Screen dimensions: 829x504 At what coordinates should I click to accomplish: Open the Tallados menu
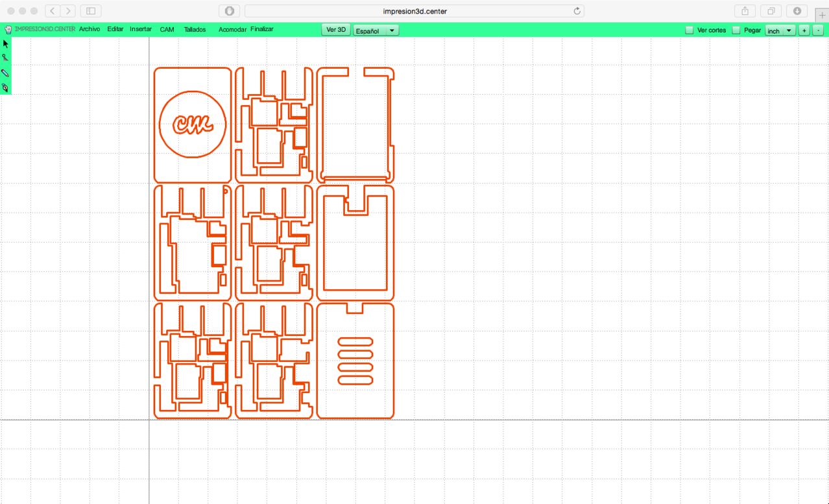pyautogui.click(x=195, y=29)
